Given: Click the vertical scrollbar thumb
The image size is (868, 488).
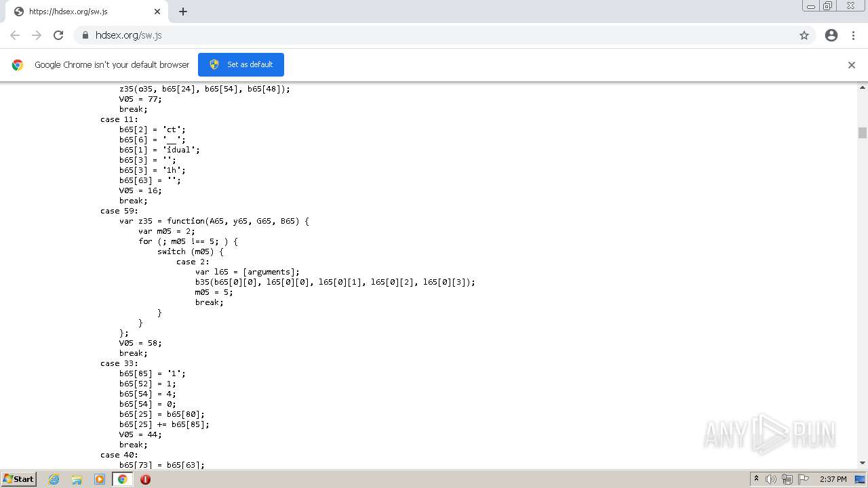Looking at the screenshot, I should coord(863,132).
